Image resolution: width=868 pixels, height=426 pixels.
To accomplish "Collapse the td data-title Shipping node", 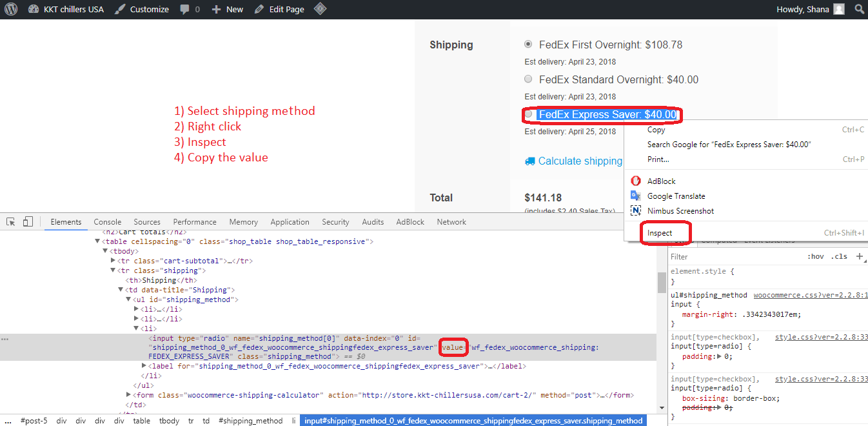I will coord(121,290).
